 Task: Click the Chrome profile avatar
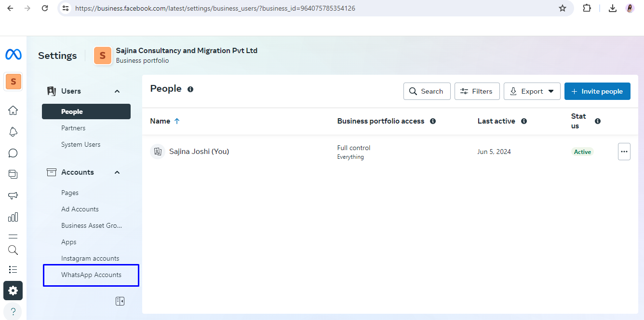[630, 8]
